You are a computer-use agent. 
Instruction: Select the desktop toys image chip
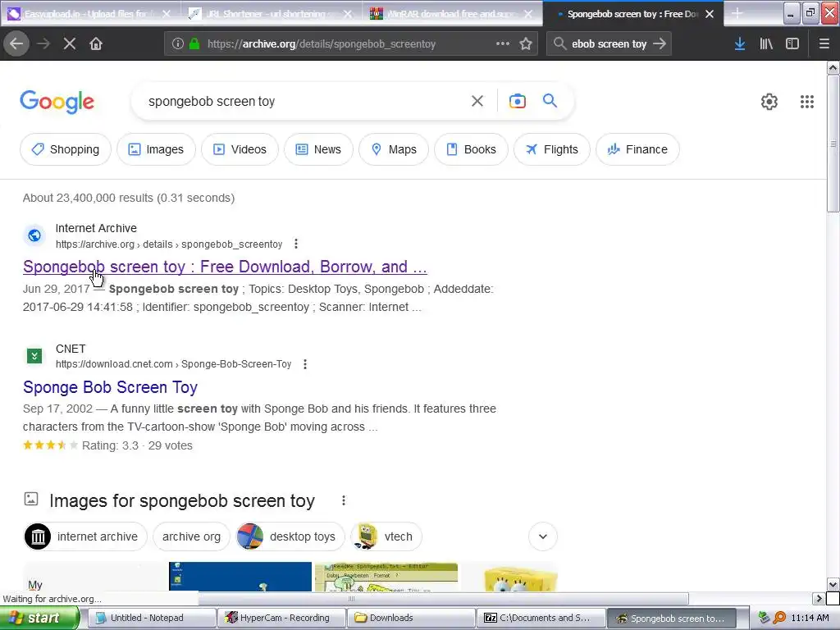tap(291, 536)
